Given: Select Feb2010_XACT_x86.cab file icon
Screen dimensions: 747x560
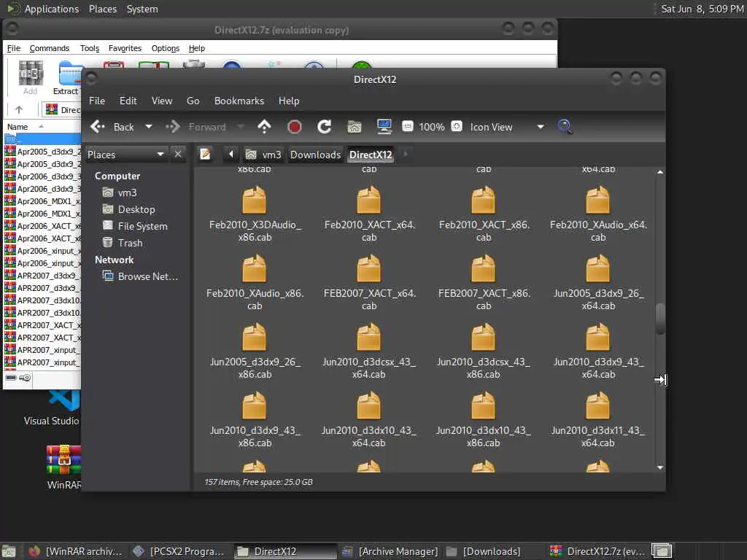Looking at the screenshot, I should (x=483, y=200).
